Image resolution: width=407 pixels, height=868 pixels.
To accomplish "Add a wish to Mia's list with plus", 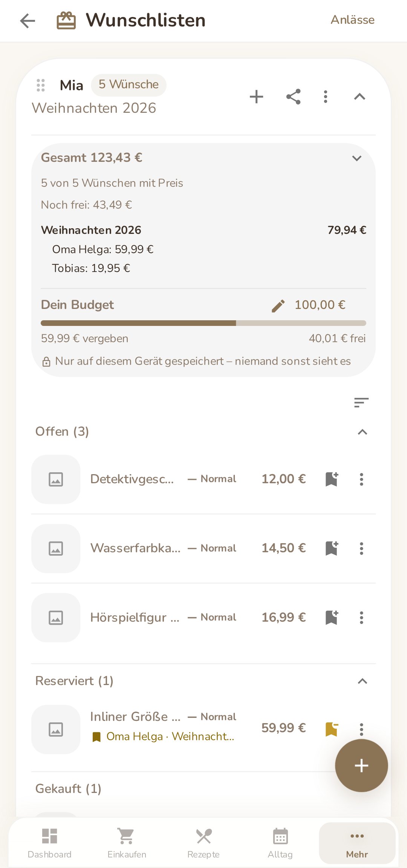I will (256, 97).
